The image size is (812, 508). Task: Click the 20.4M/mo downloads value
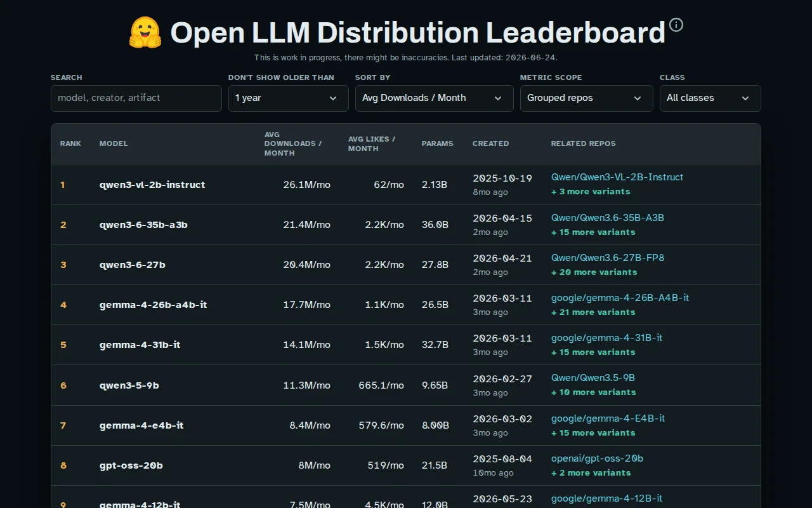(x=306, y=265)
